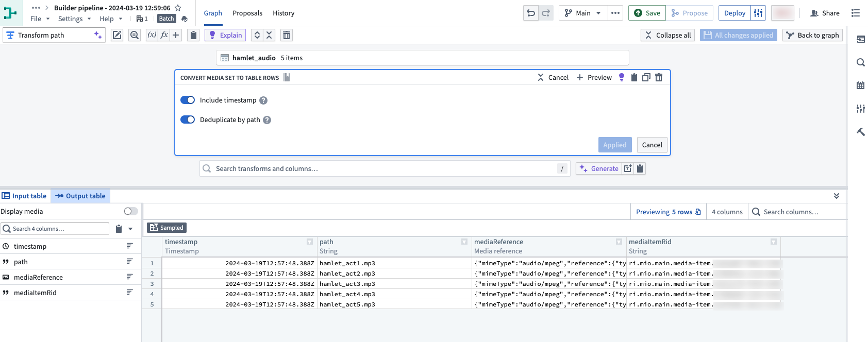Open the File menu
The width and height of the screenshot is (868, 342).
click(40, 19)
